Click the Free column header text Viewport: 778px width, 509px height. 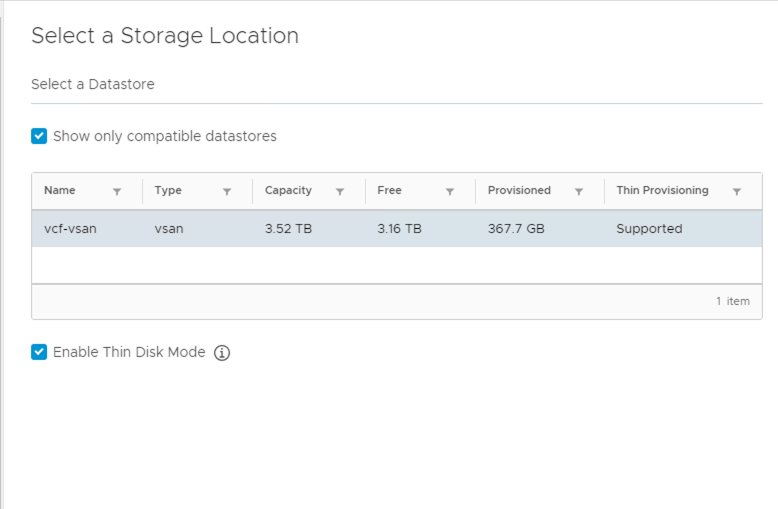click(389, 190)
